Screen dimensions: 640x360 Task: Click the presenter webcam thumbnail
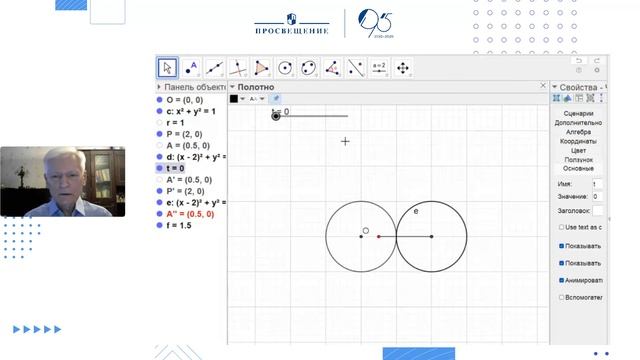coord(63,182)
